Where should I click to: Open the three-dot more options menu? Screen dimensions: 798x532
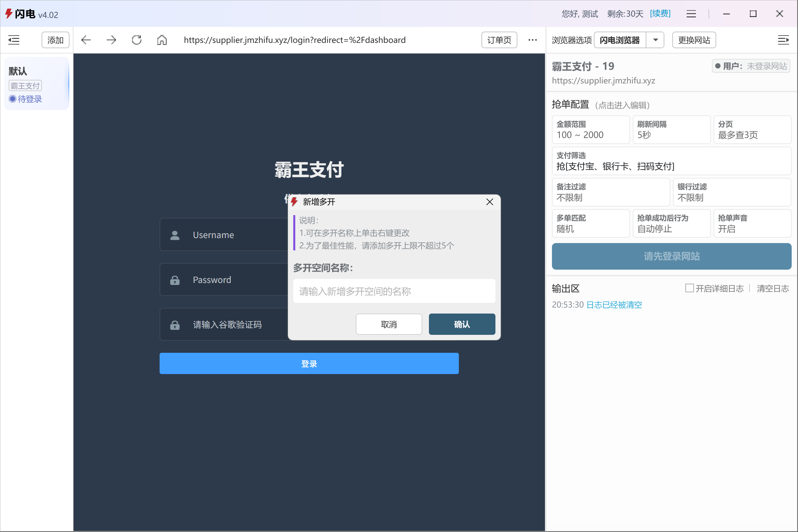(x=532, y=40)
